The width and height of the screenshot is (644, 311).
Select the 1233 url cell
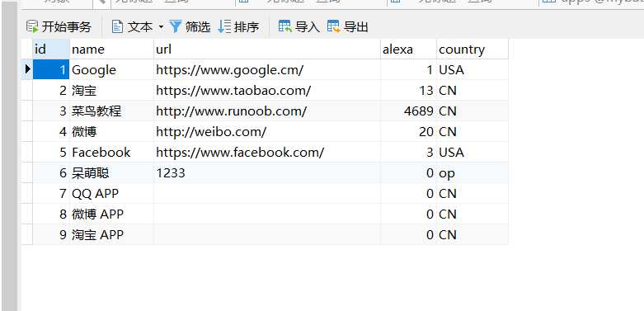tap(267, 173)
